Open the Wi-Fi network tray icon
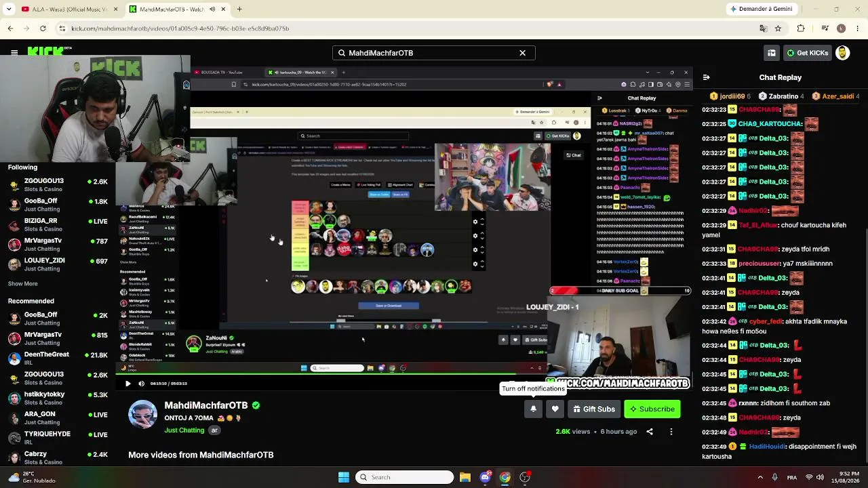This screenshot has height=488, width=868. 810,477
